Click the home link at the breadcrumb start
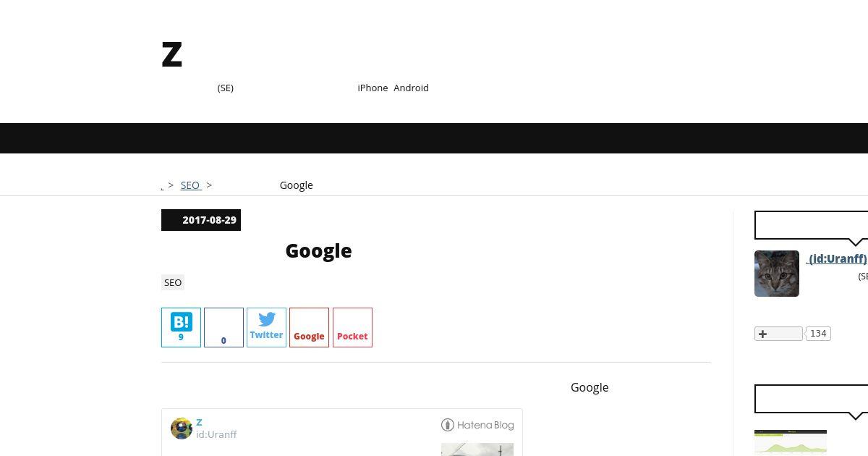This screenshot has width=868, height=456. tap(163, 185)
